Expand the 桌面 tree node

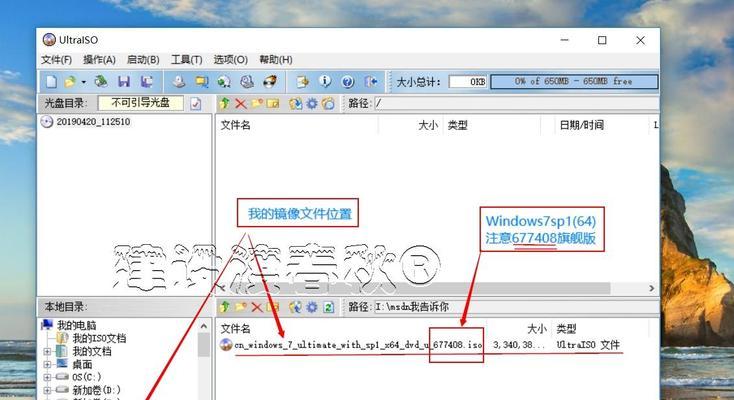pos(47,364)
